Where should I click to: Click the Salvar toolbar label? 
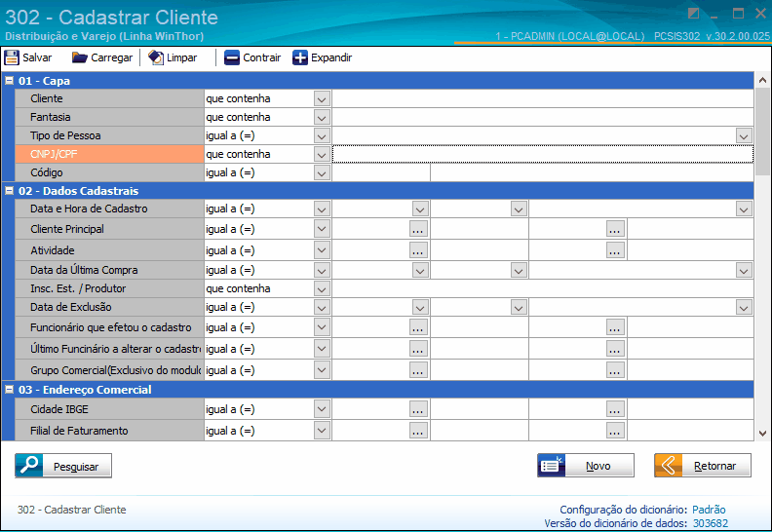click(x=37, y=57)
